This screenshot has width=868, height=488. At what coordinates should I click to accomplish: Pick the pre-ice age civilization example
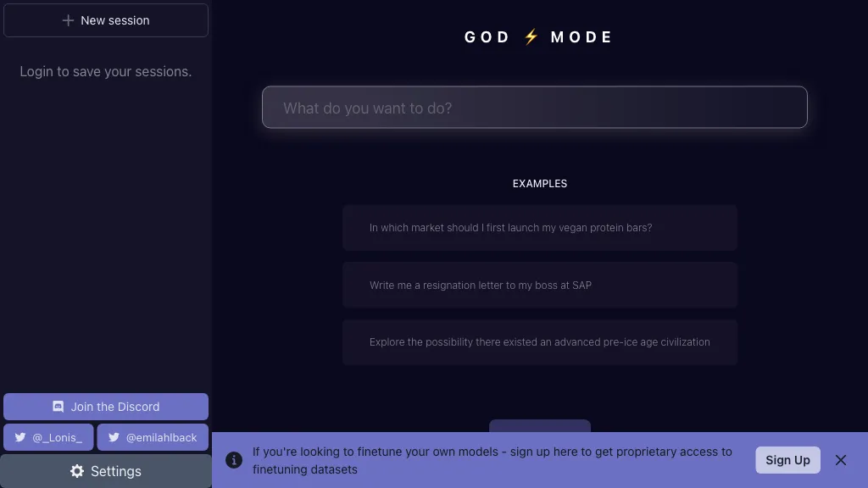pyautogui.click(x=540, y=342)
